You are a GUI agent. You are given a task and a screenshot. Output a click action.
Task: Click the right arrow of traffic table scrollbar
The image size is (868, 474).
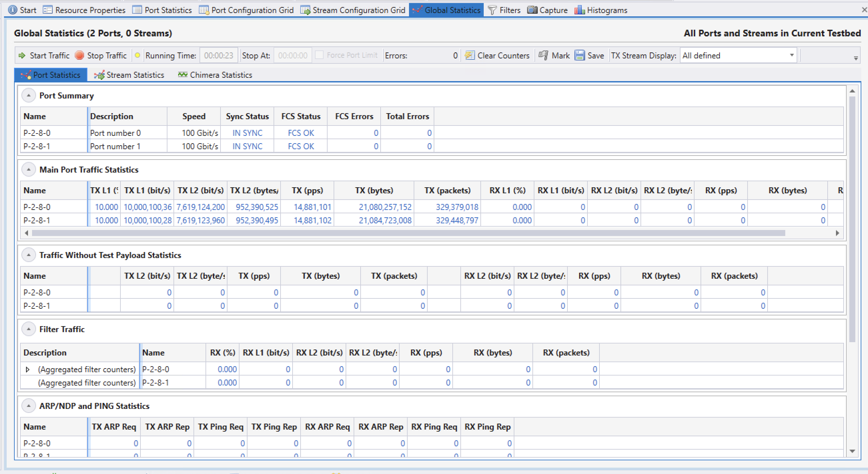coord(837,233)
